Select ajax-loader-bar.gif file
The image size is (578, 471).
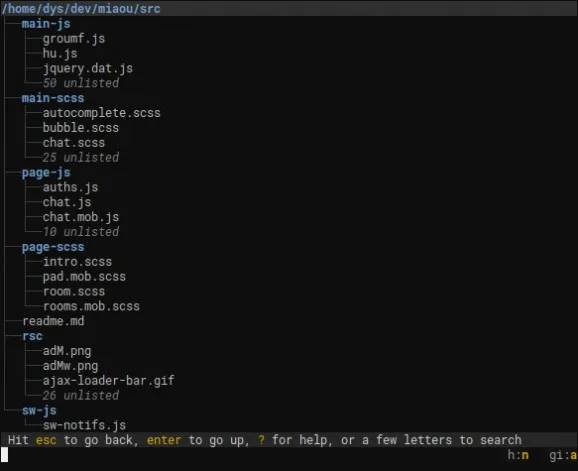[x=109, y=381]
